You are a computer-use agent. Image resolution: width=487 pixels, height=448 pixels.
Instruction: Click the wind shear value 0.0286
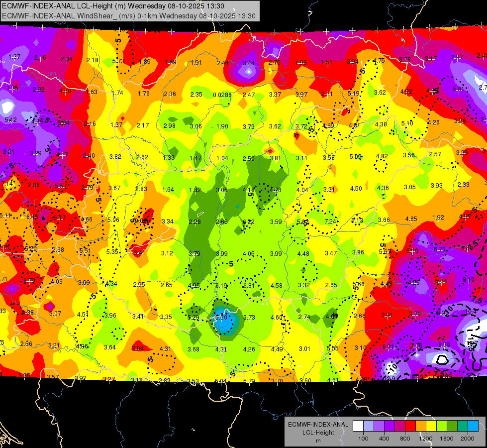[222, 95]
